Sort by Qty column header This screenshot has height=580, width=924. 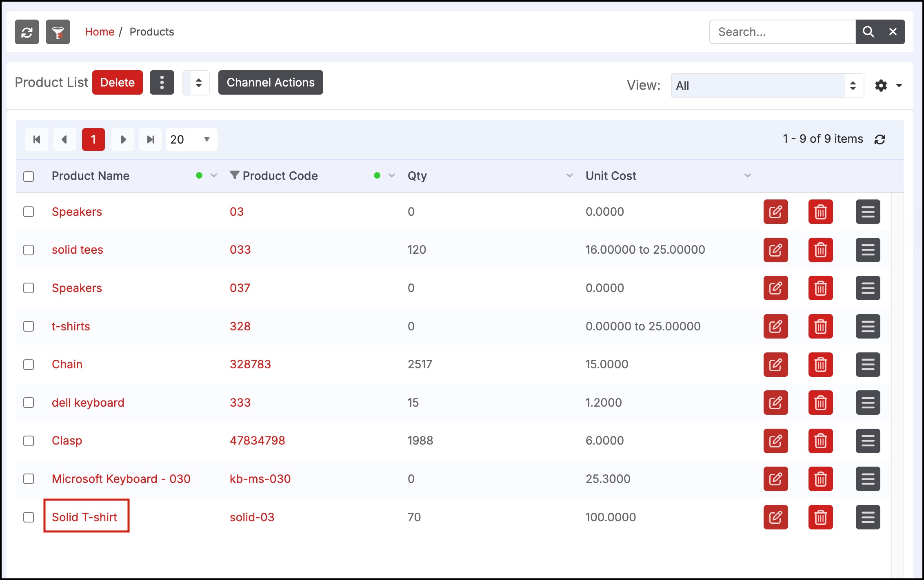coord(417,176)
